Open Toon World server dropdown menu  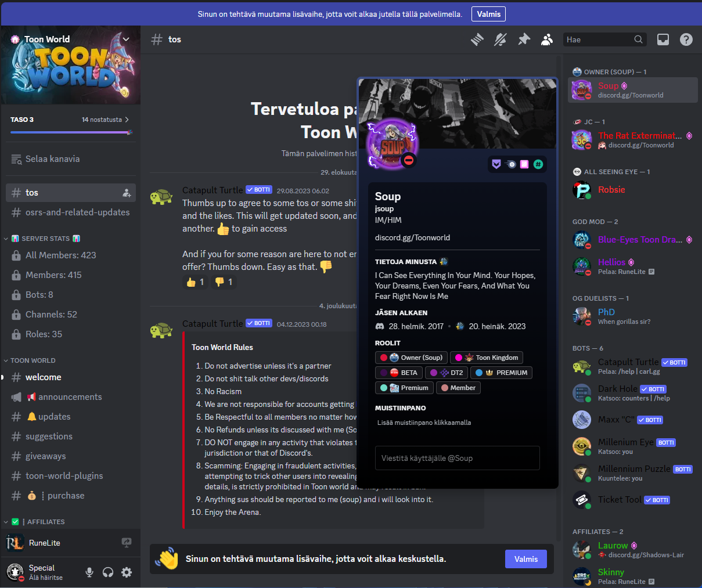coord(126,39)
